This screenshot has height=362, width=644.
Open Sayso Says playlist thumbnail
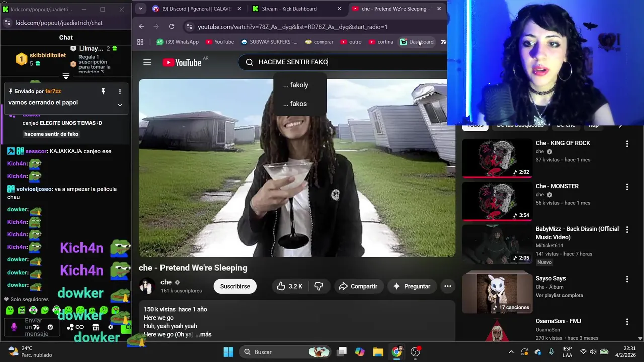497,293
